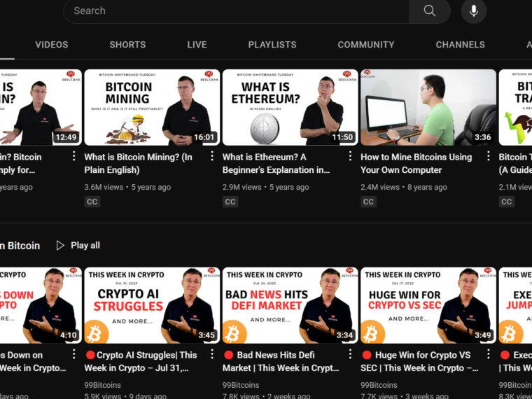Open more options for the 12:49 video

coord(74,156)
